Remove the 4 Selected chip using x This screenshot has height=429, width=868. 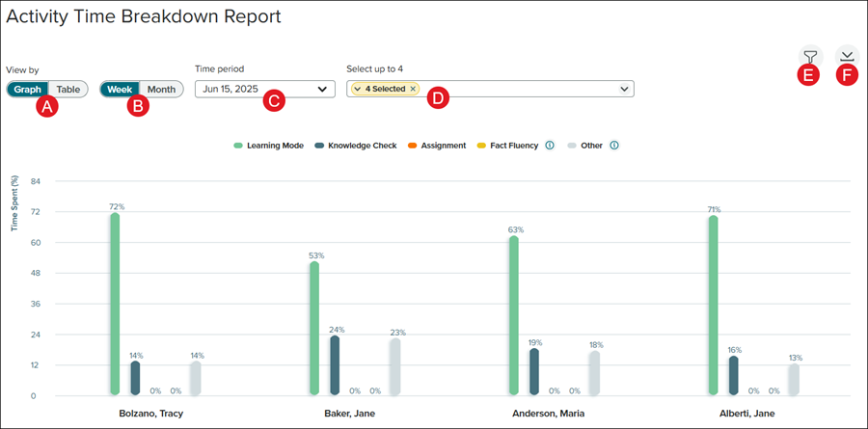(x=413, y=89)
